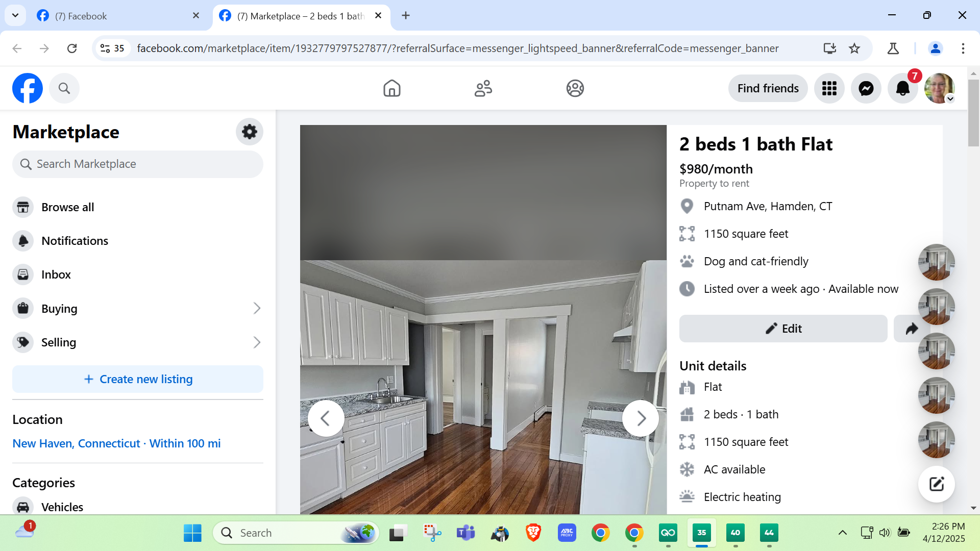Open a new browser tab
980x551 pixels.
406,16
